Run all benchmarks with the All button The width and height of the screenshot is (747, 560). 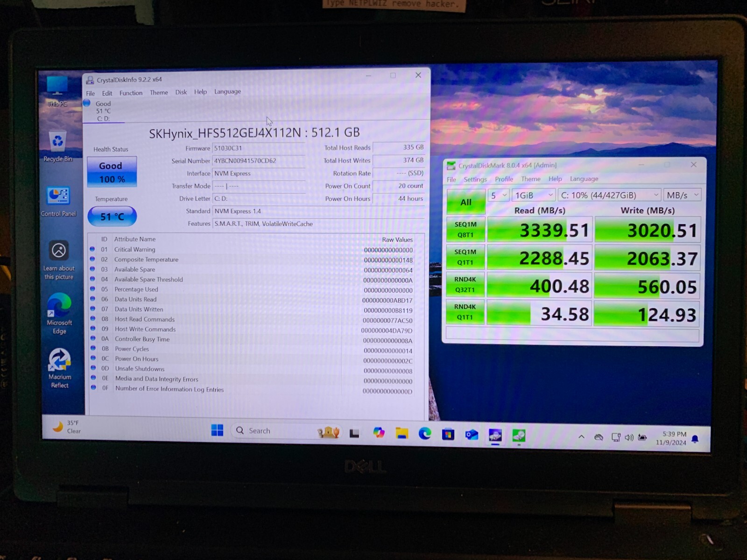465,202
